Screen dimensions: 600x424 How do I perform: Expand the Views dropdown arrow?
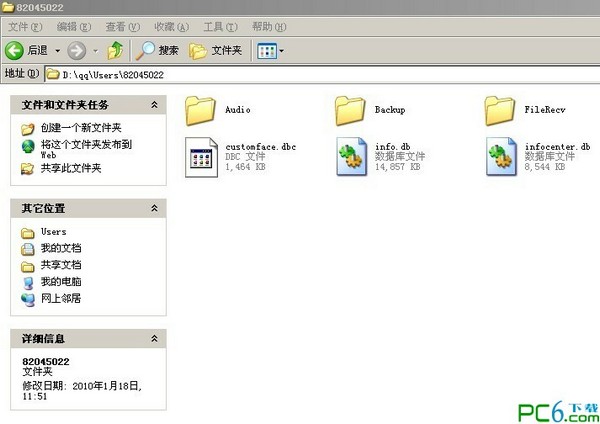tap(282, 51)
